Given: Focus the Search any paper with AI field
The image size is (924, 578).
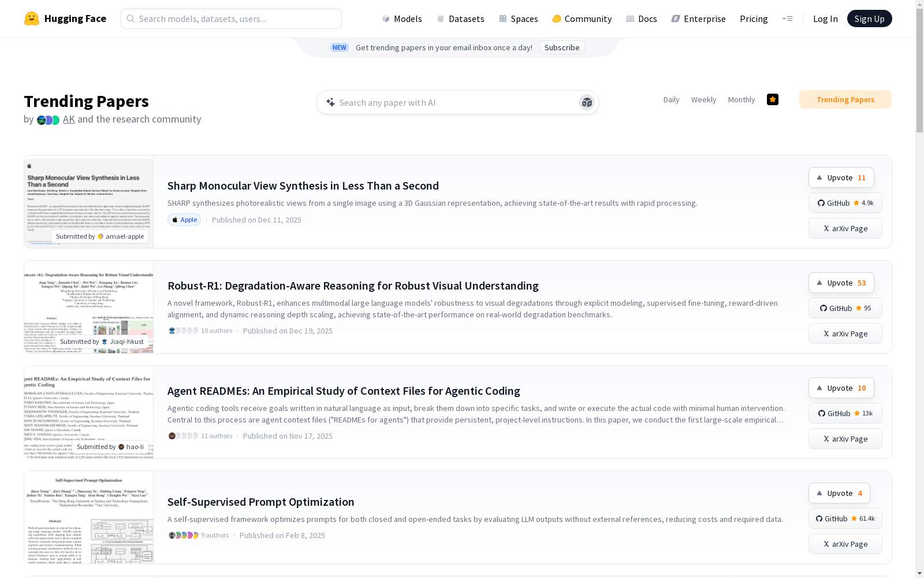Looking at the screenshot, I should 450,102.
